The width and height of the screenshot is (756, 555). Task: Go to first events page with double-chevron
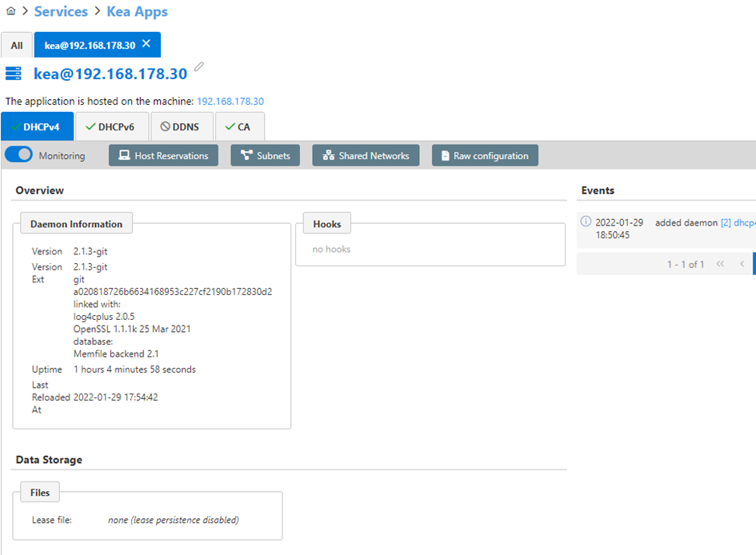720,264
